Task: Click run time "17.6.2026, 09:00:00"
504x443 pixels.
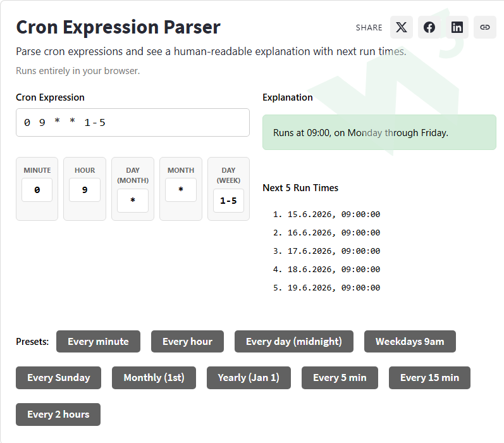Action: point(334,251)
